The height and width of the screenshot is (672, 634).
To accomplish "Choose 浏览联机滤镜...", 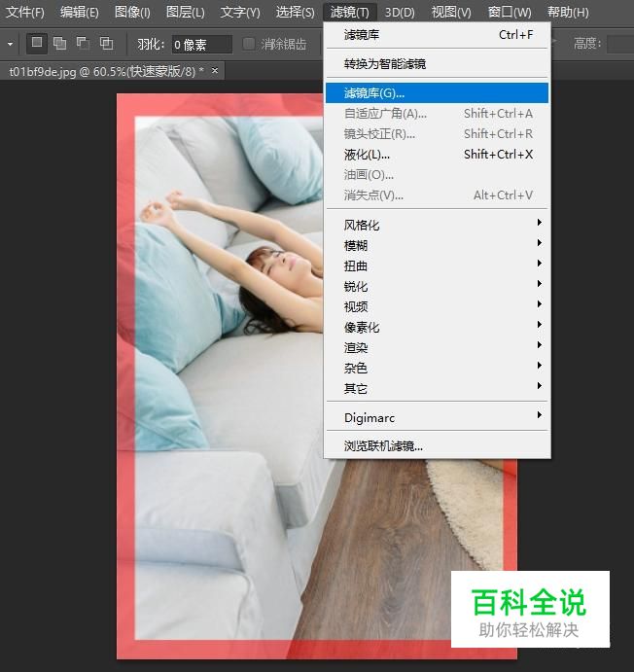I will pyautogui.click(x=437, y=446).
